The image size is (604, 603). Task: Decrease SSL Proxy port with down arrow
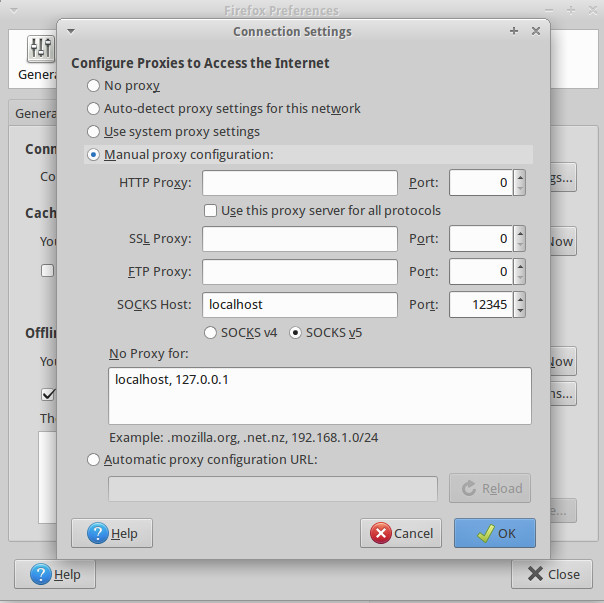coord(520,245)
